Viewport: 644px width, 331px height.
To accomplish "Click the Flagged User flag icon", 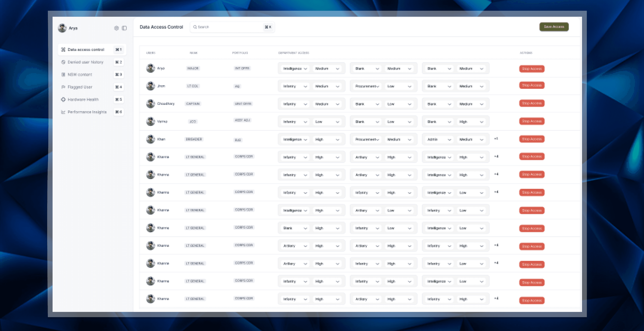I will pos(63,87).
